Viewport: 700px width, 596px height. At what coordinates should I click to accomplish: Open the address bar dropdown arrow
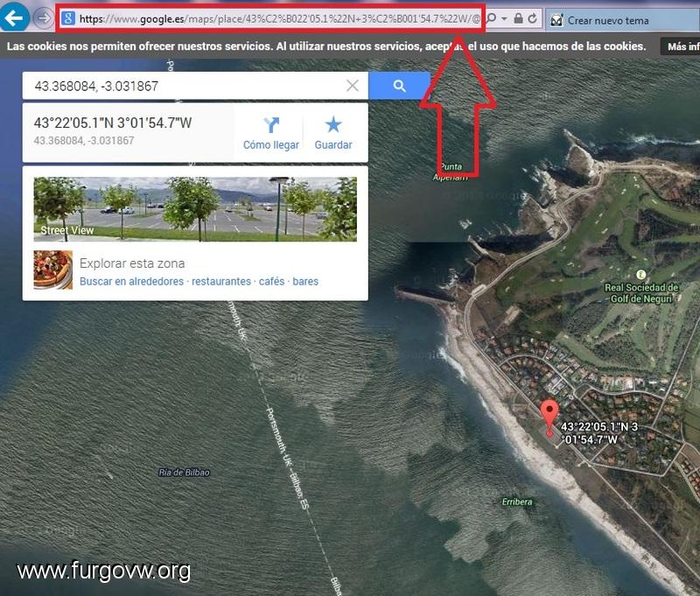click(x=505, y=18)
